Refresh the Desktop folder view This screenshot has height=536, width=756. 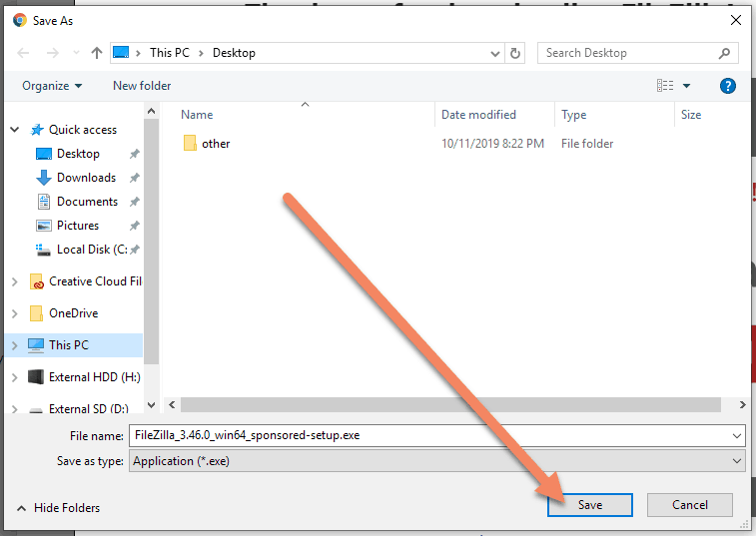tap(515, 53)
